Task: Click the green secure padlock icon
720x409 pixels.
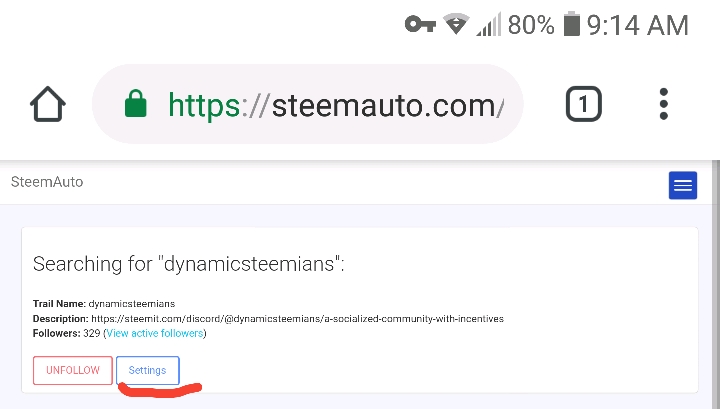Action: coord(135,104)
